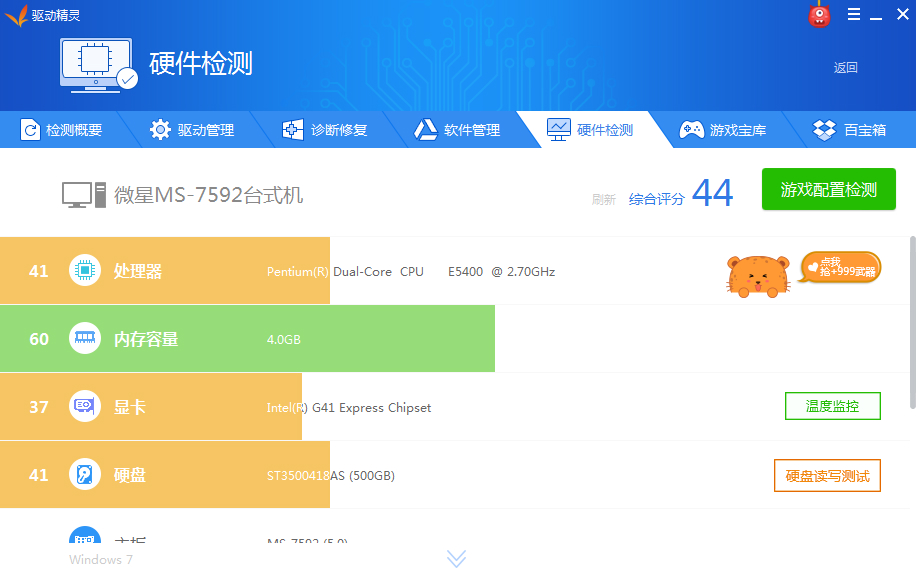
Task: Click the 返回 link in header
Action: pos(846,68)
